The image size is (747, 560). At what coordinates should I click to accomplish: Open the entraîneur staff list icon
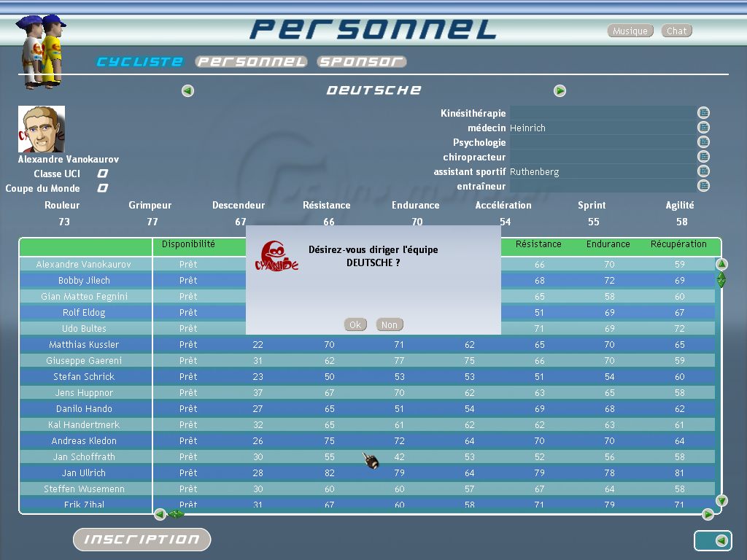703,186
